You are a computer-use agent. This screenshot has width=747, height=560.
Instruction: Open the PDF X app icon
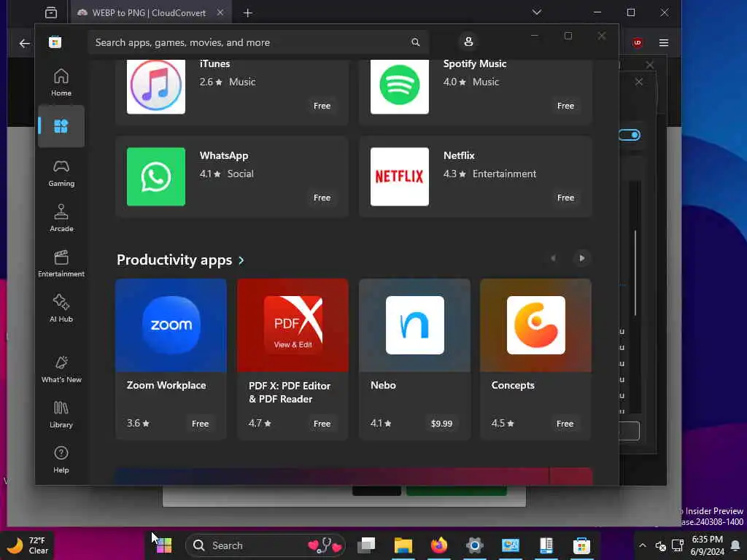click(x=293, y=325)
